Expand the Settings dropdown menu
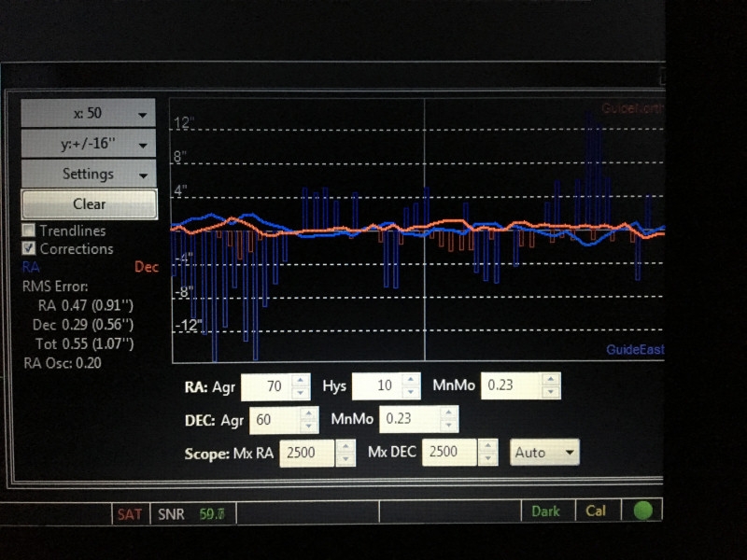This screenshot has width=747, height=560. (88, 174)
